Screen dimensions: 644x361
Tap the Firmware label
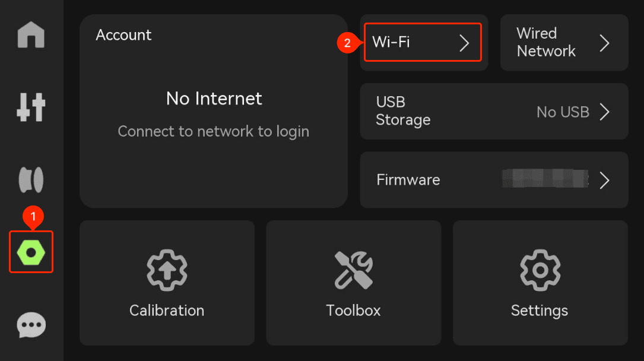tap(408, 180)
